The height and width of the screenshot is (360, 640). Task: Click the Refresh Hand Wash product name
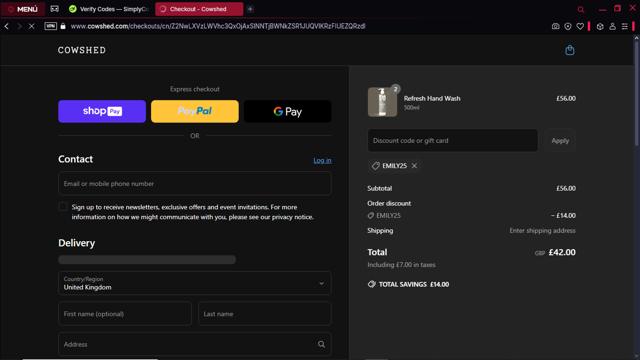click(432, 98)
